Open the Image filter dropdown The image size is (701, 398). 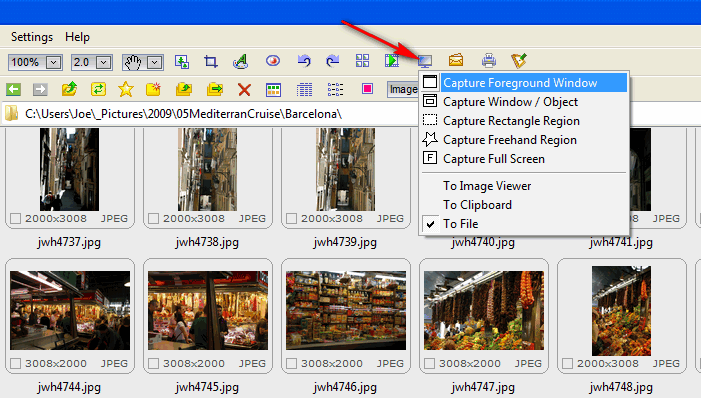[x=403, y=89]
